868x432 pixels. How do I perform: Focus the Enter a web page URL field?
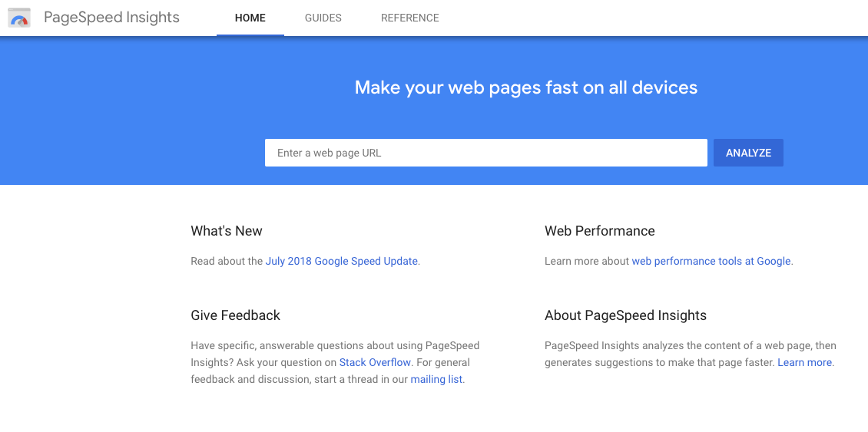tap(485, 153)
